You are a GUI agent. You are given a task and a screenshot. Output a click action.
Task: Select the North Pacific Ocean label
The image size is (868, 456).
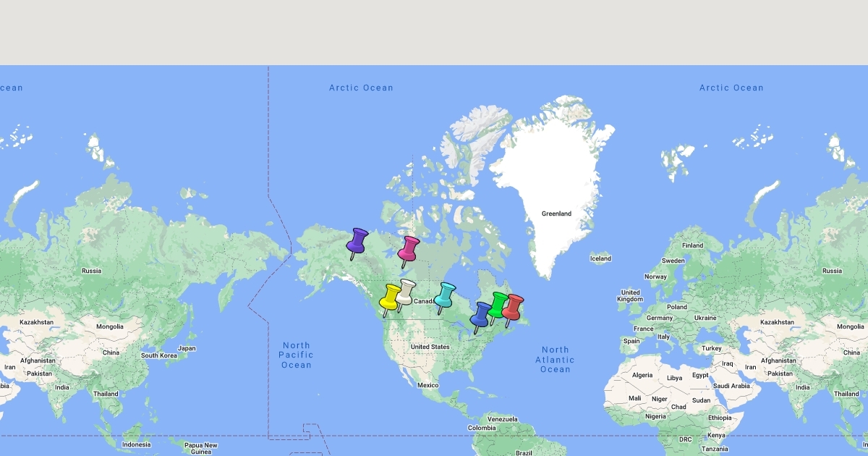pyautogui.click(x=297, y=355)
